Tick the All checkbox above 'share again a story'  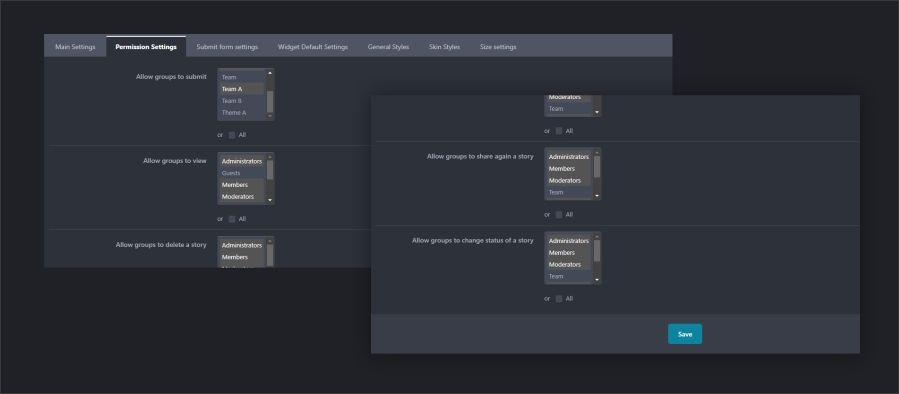tap(559, 131)
